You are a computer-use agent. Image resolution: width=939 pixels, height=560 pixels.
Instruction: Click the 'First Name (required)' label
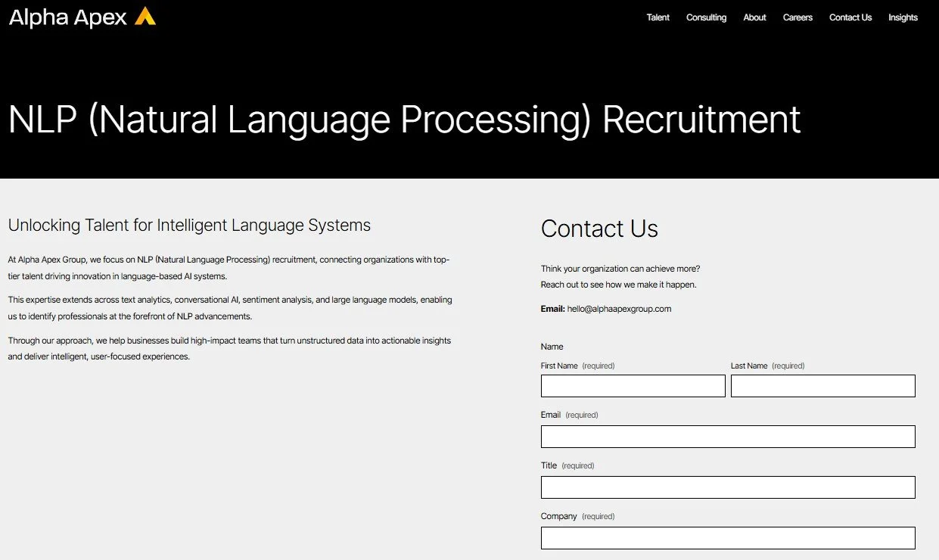577,366
